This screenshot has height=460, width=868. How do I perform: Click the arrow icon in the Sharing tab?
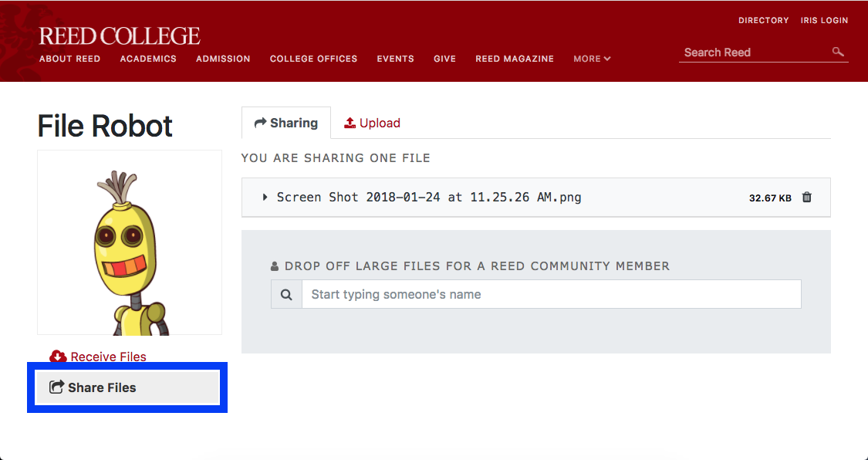[260, 123]
